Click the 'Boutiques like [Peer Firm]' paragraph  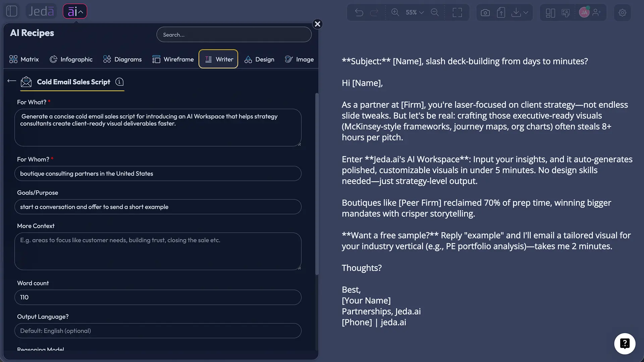click(476, 208)
